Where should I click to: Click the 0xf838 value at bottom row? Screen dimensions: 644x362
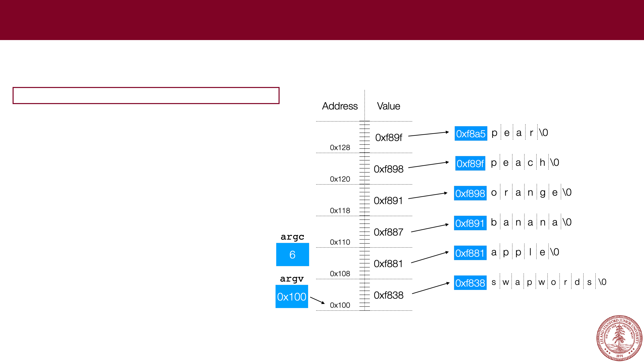click(x=388, y=295)
